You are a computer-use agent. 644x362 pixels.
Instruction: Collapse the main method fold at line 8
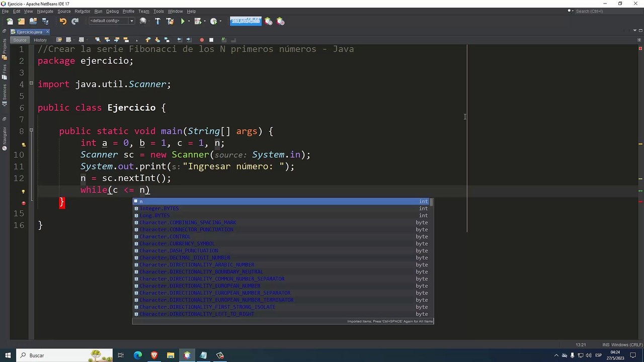click(31, 131)
